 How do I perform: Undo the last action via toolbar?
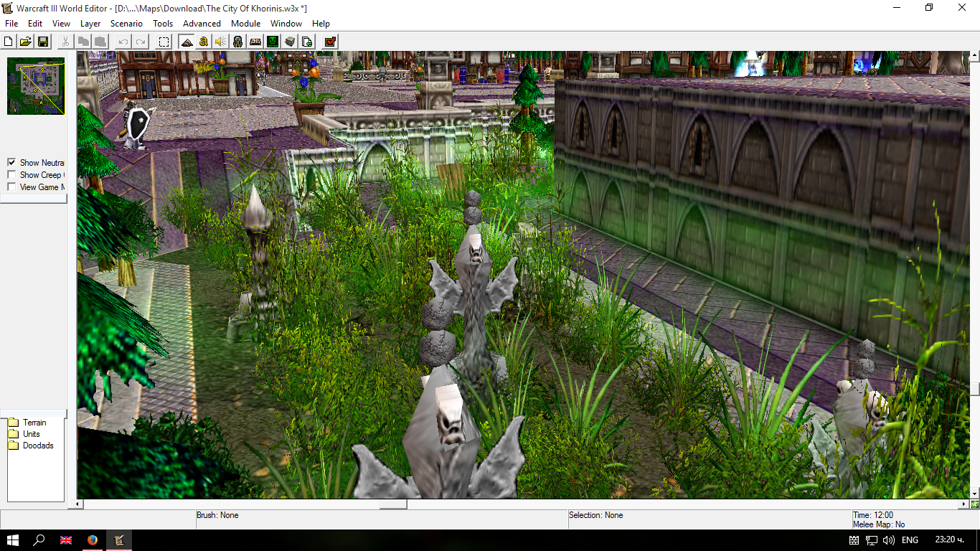point(123,42)
